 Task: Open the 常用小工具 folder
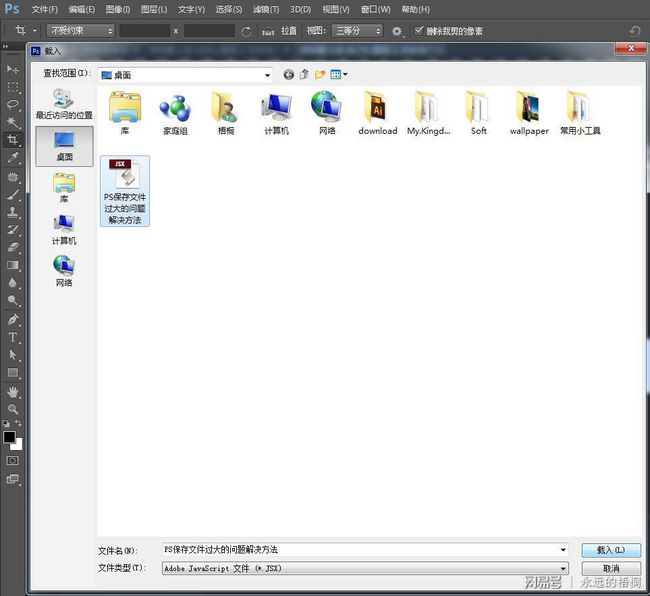pyautogui.click(x=580, y=113)
